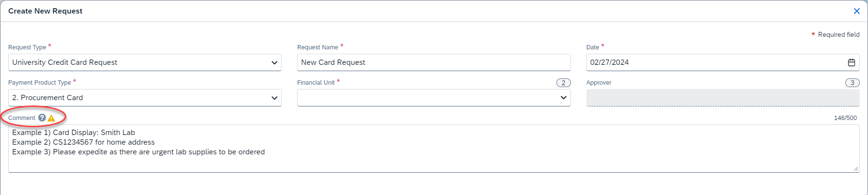Click the badge numbered 2 above Financial Unit
This screenshot has width=868, height=195.
[563, 83]
